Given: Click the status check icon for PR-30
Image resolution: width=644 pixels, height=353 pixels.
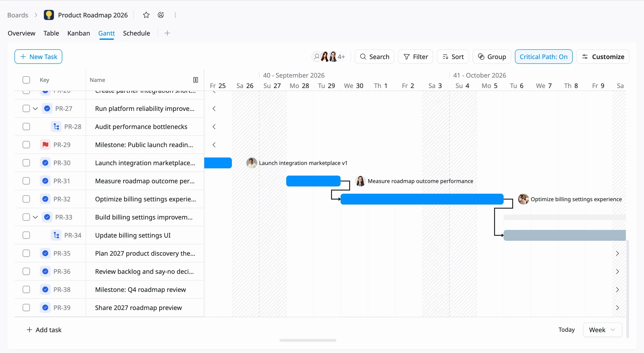Looking at the screenshot, I should pos(45,163).
